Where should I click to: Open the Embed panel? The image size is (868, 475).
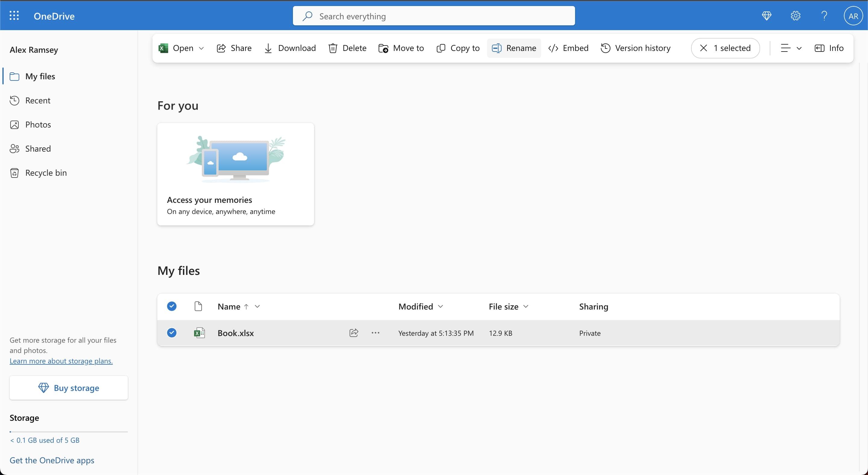point(568,48)
